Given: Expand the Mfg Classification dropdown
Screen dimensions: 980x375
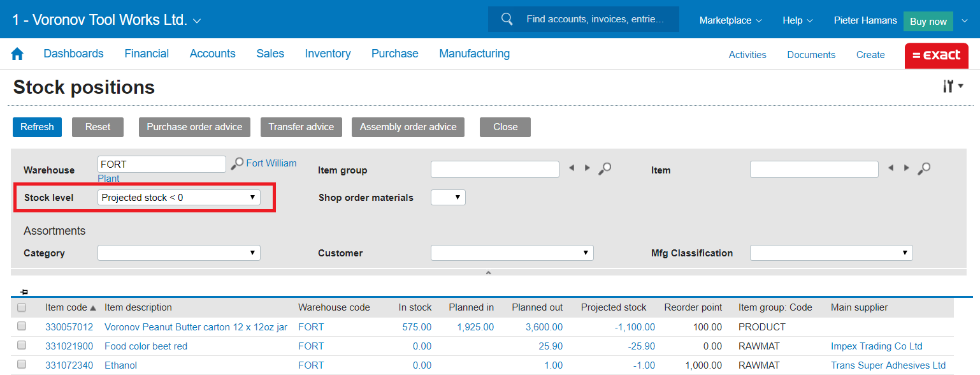Looking at the screenshot, I should point(831,253).
